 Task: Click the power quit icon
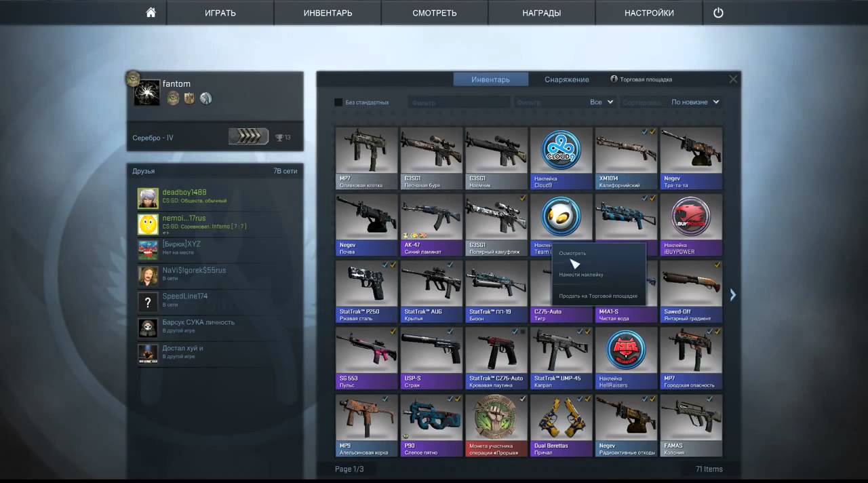718,12
